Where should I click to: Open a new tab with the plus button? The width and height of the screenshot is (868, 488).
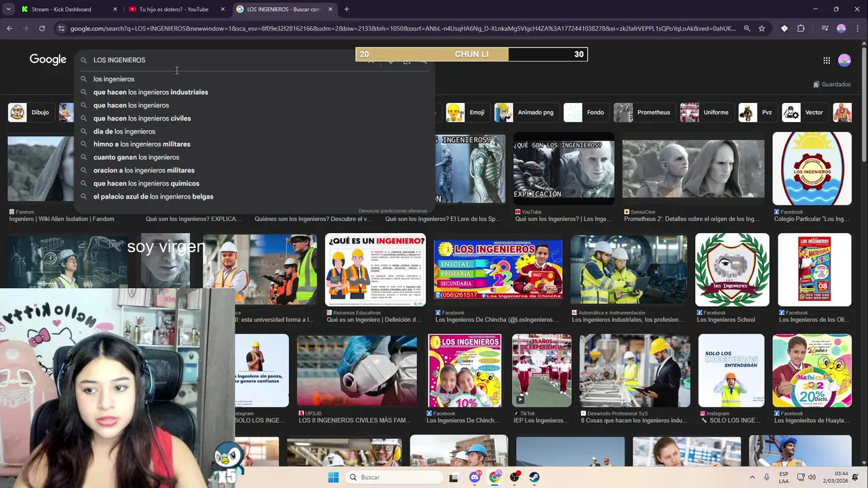point(347,9)
